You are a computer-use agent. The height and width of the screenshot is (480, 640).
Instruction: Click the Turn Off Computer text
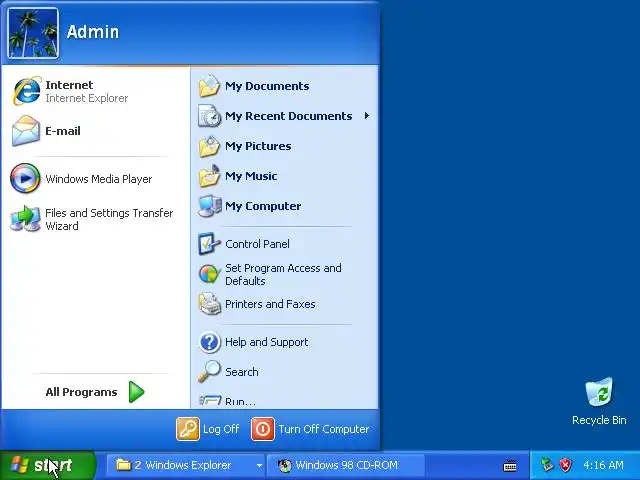coord(324,429)
